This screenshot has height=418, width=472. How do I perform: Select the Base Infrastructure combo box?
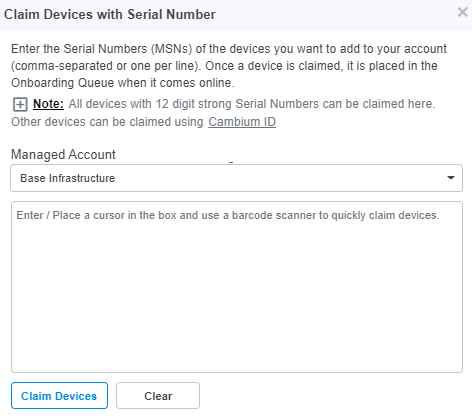[x=236, y=178]
